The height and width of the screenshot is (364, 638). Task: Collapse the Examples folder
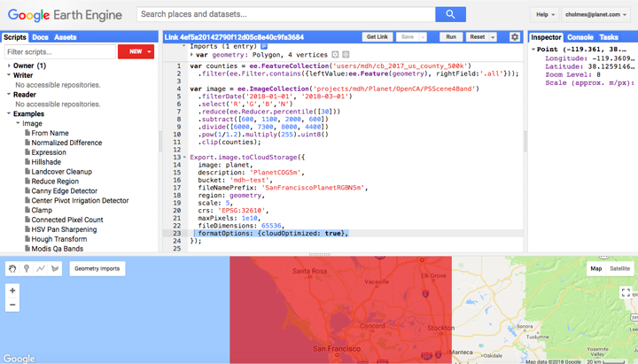[9, 113]
